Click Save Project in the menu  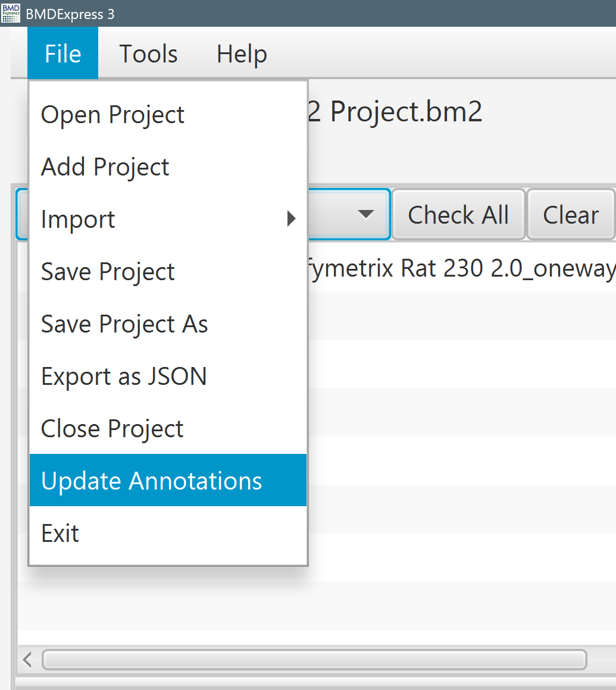(168, 271)
